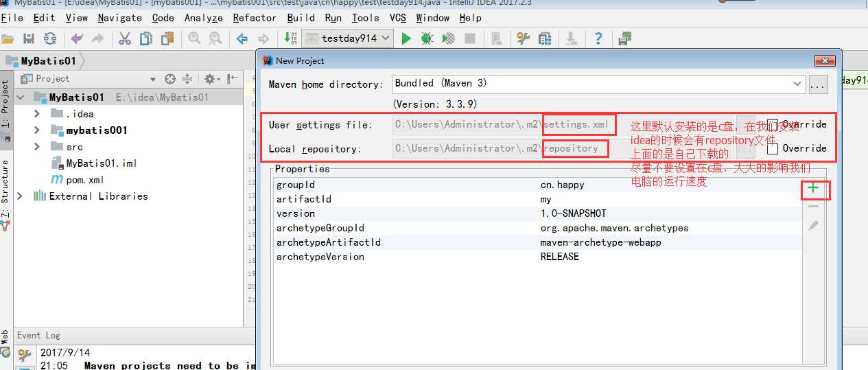Expand the mybatis001 module

click(37, 130)
